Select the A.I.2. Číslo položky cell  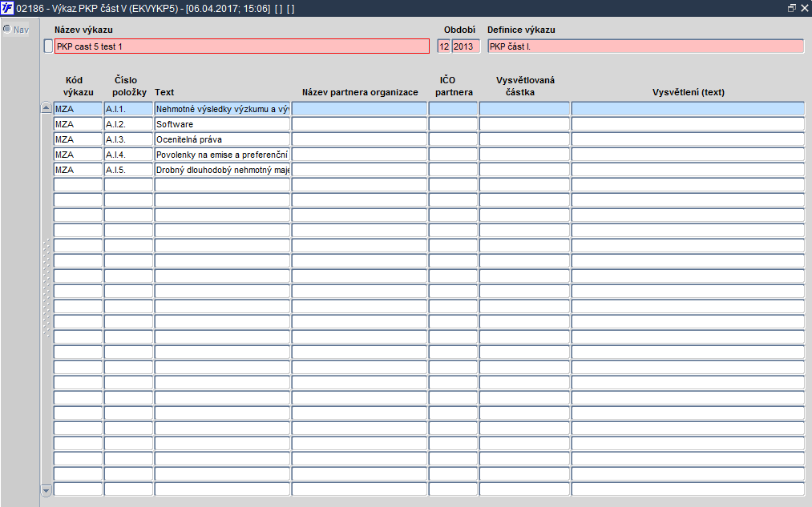pos(128,123)
